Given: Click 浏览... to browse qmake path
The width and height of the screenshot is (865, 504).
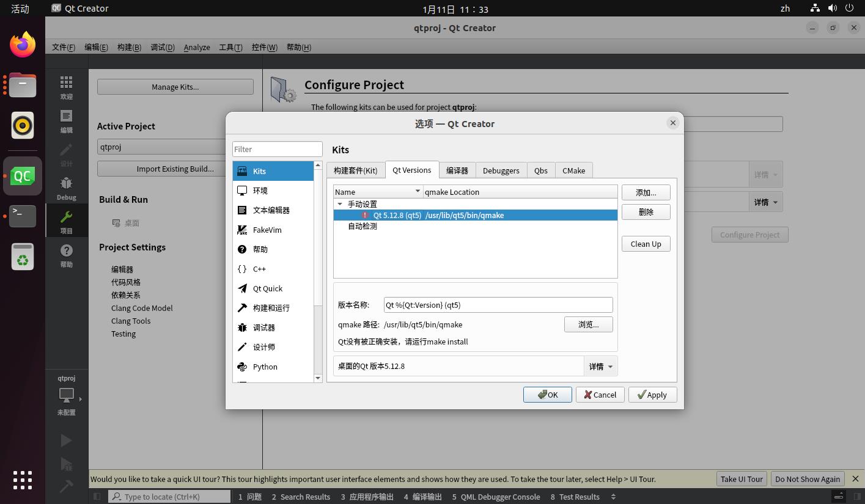Looking at the screenshot, I should pos(589,324).
